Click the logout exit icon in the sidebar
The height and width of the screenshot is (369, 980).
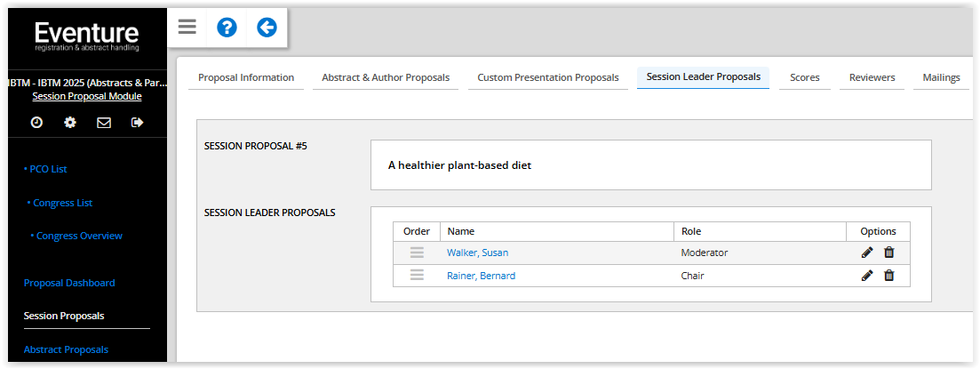[x=138, y=123]
